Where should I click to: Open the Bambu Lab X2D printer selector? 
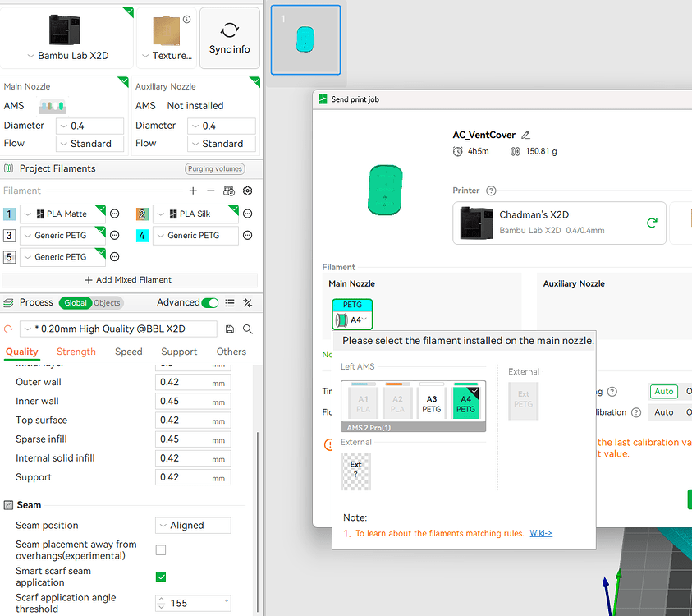click(x=67, y=38)
